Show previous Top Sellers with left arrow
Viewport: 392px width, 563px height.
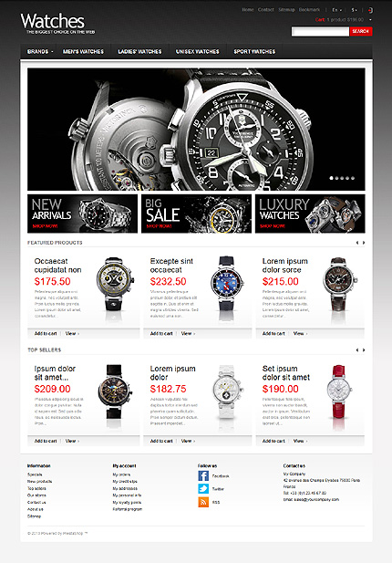click(x=357, y=350)
